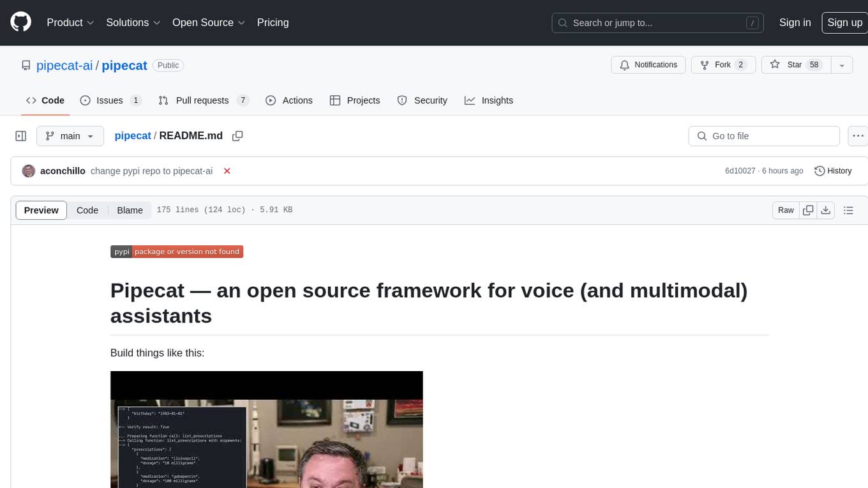The image size is (868, 488).
Task: Switch to the Pull requests tab
Action: pos(203,100)
